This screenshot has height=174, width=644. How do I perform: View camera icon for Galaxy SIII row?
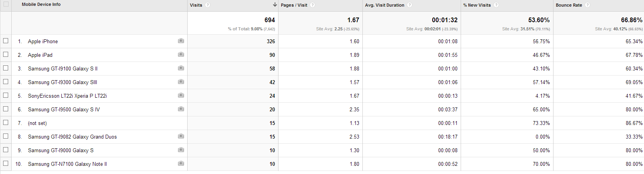pyautogui.click(x=181, y=82)
